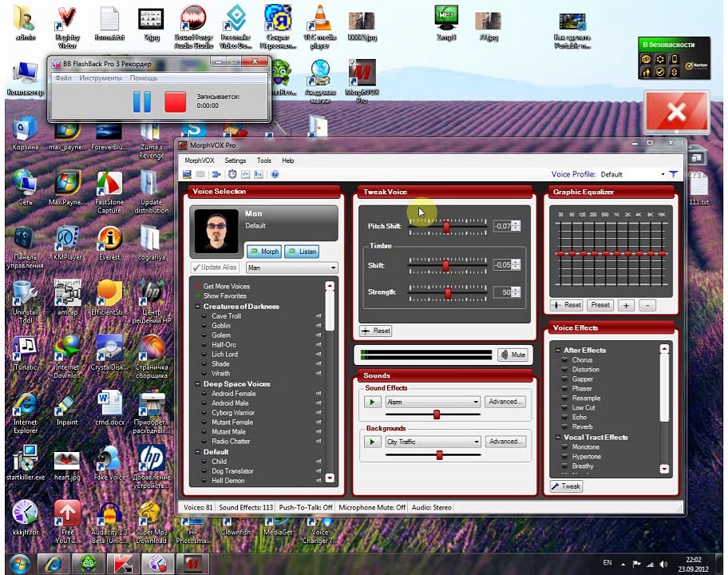Viewport: 728px width, 575px height.
Task: Click the blue plug toolbar icon
Action: pos(216,174)
